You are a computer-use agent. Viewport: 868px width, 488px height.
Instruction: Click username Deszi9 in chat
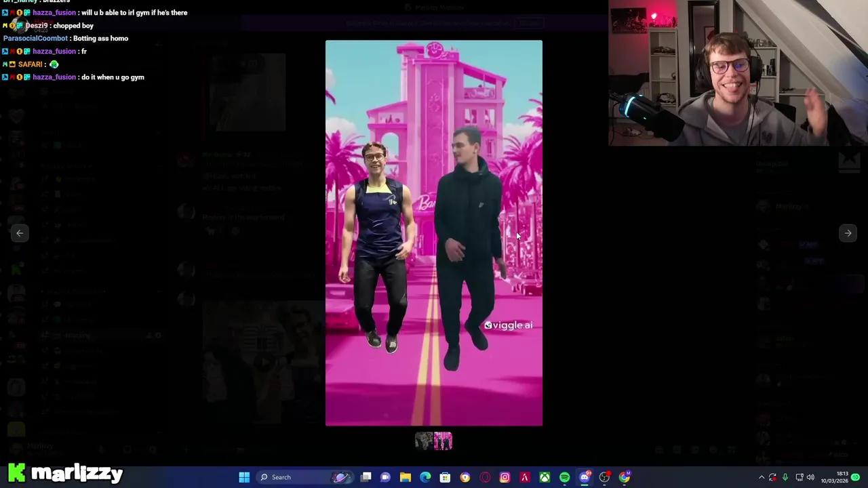coord(37,26)
